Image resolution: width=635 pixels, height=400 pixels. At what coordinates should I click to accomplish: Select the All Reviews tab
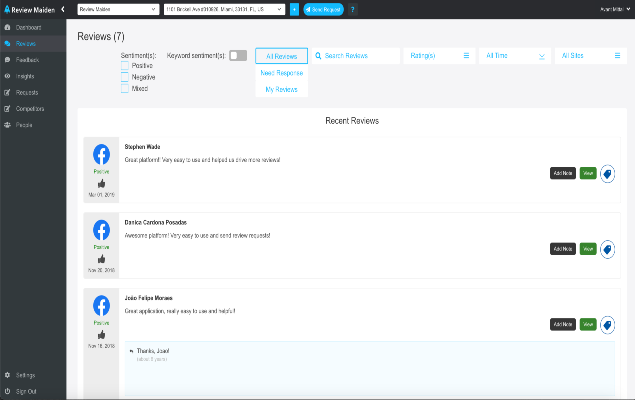281,56
